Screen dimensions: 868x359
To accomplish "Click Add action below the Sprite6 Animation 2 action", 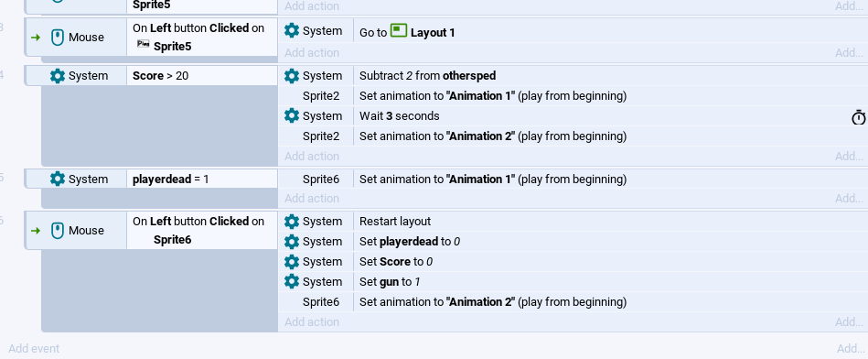I will pos(312,321).
